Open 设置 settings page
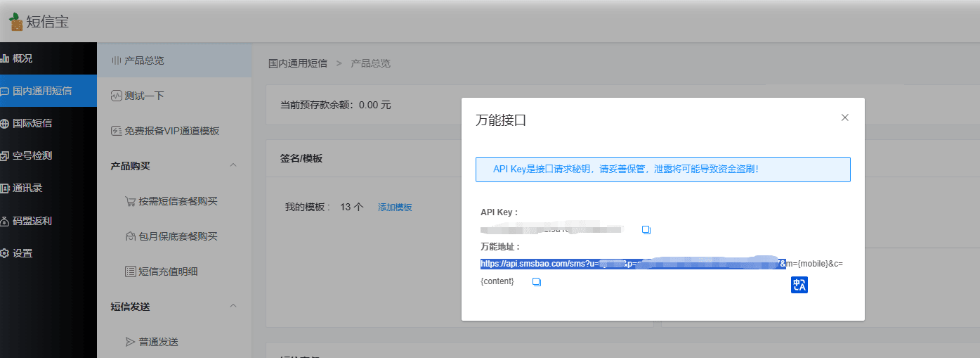Viewport: 980px width, 358px height. (x=22, y=253)
